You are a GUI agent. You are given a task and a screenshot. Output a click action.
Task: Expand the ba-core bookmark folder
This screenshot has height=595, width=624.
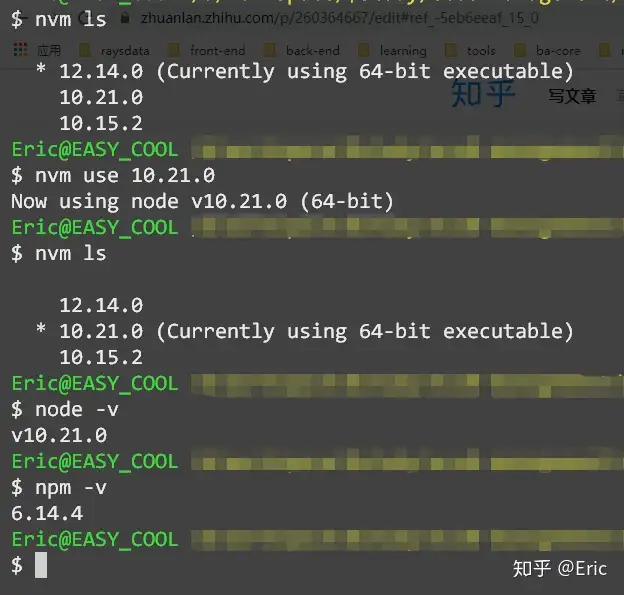point(547,51)
